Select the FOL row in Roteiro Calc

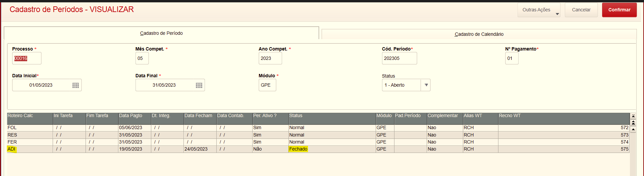pyautogui.click(x=30, y=127)
